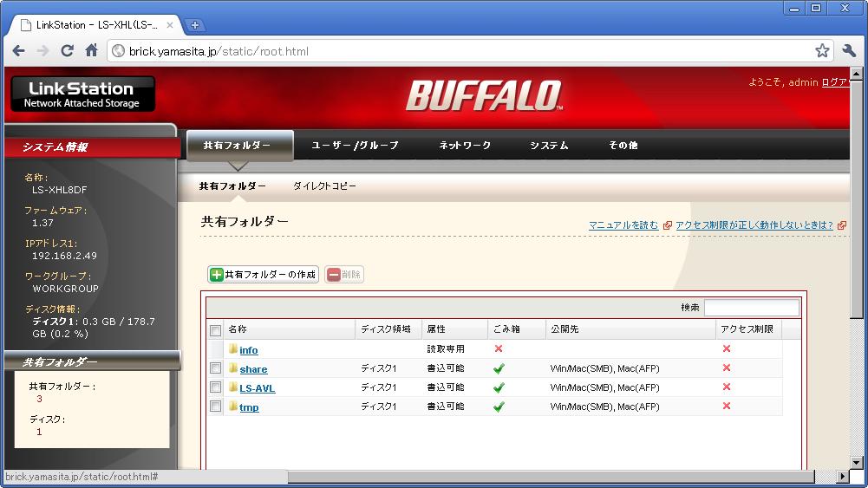Click the vertical scrollbar up arrow
Image resolution: width=868 pixels, height=488 pixels.
[x=857, y=74]
